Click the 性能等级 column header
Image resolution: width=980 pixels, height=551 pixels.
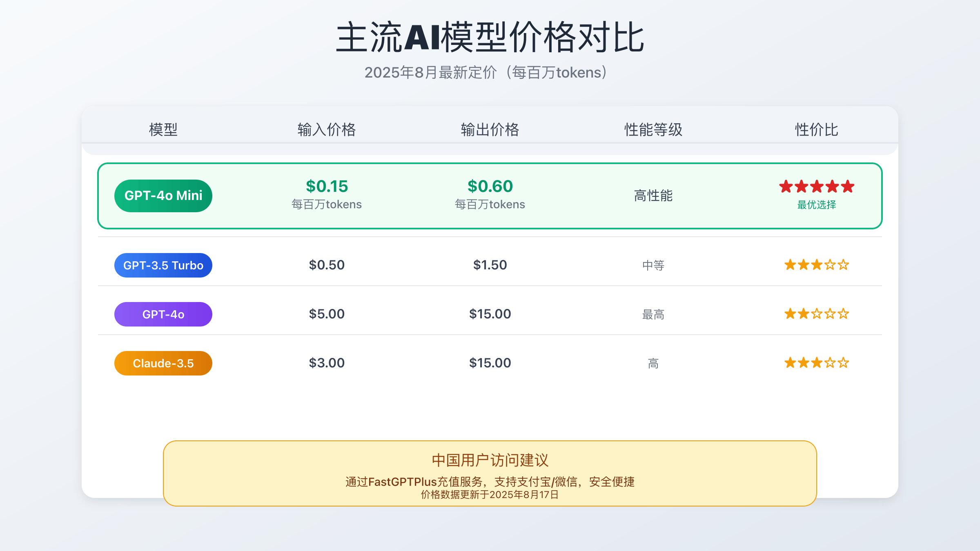pos(653,130)
